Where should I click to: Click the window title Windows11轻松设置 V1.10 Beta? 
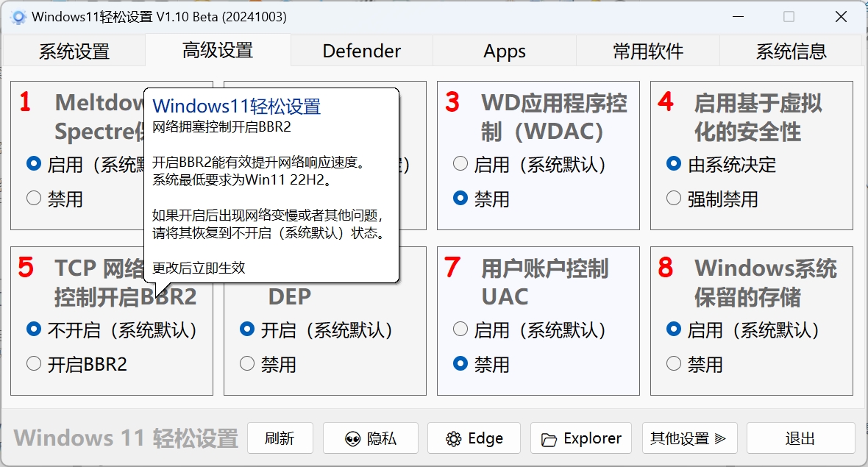click(x=159, y=17)
